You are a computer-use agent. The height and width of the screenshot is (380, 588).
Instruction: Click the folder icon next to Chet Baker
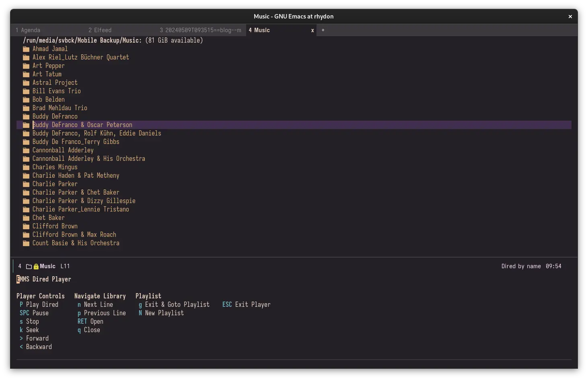pos(26,218)
